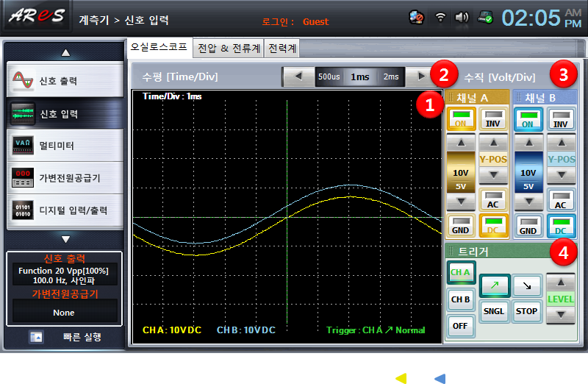588x384 pixels.
Task: Move down the sidebar list with the down arrow
Action: pyautogui.click(x=65, y=239)
